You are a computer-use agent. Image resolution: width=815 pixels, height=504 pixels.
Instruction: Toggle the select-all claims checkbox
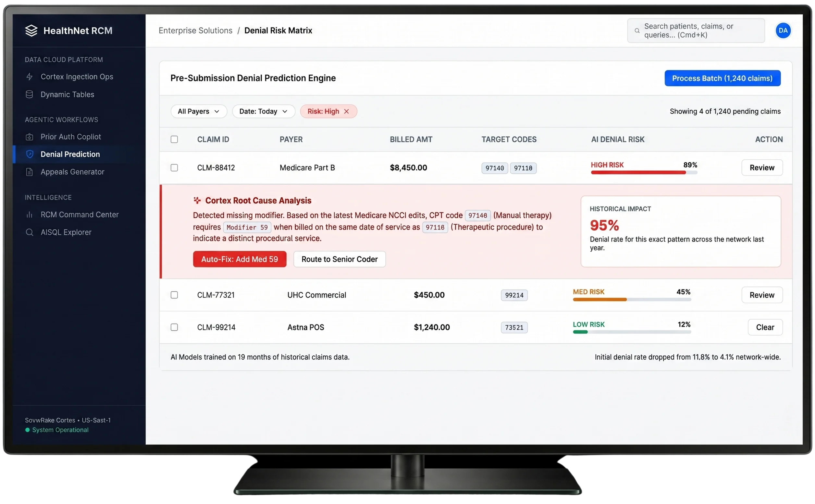click(x=174, y=139)
